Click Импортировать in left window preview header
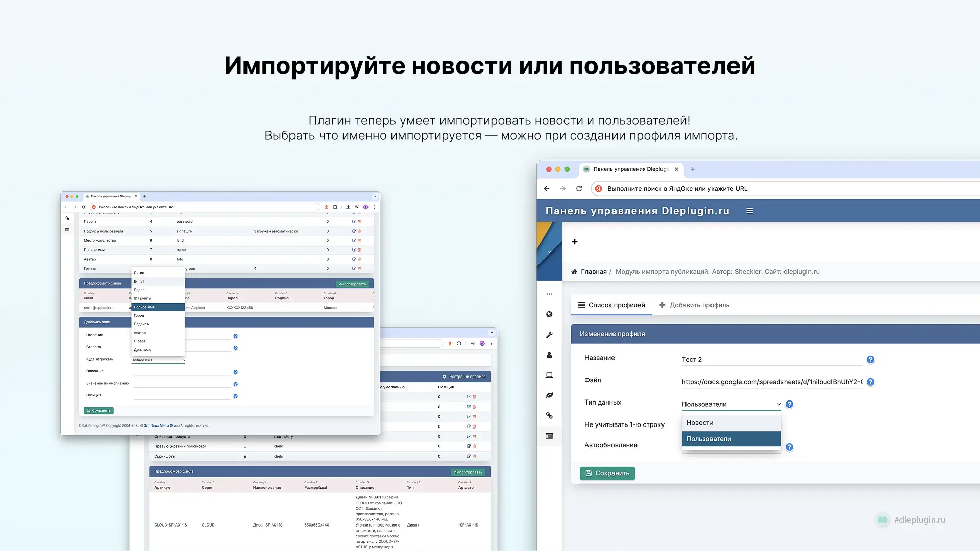Screen dimensions: 980x551 click(352, 284)
